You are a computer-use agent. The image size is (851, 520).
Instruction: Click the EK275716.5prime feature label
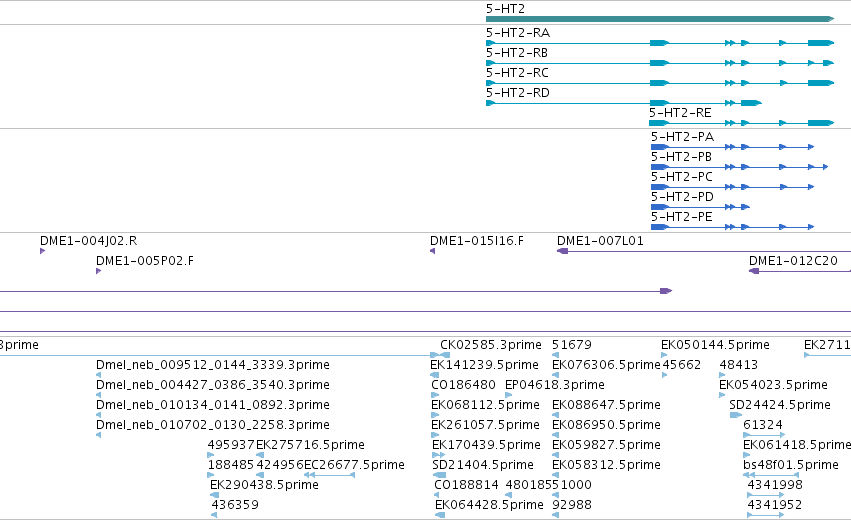click(x=310, y=445)
